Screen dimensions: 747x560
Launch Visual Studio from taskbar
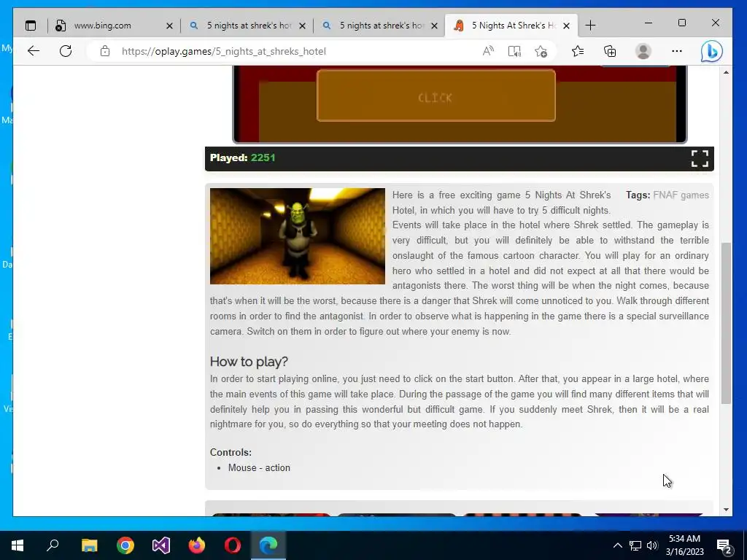point(161,545)
